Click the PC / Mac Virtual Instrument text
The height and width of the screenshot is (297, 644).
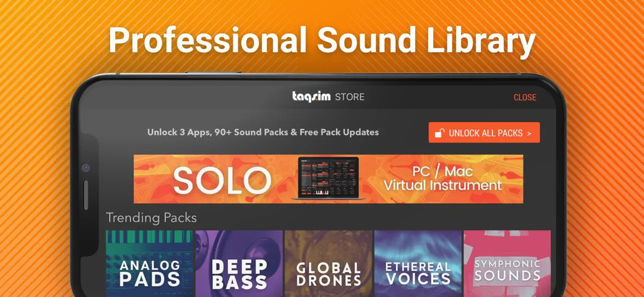pyautogui.click(x=443, y=178)
